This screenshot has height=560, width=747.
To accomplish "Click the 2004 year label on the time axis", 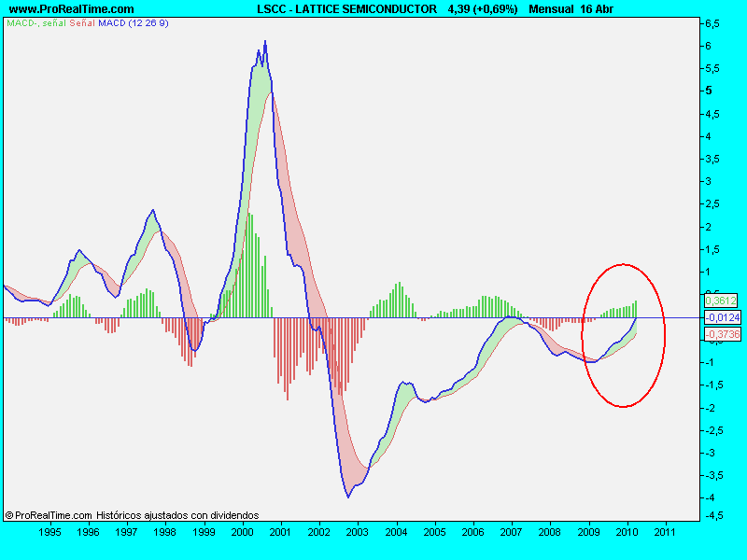I will coord(396,532).
